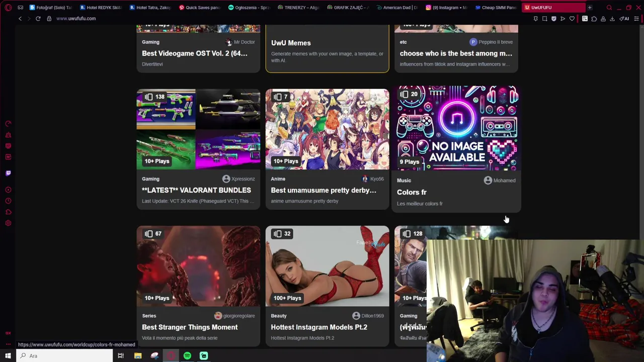This screenshot has width=644, height=362.
Task: Open the downloads icon in toolbar
Action: point(612,19)
